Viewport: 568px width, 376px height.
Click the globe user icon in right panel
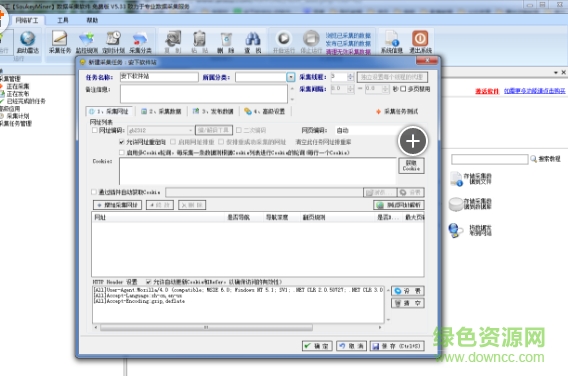click(x=456, y=230)
